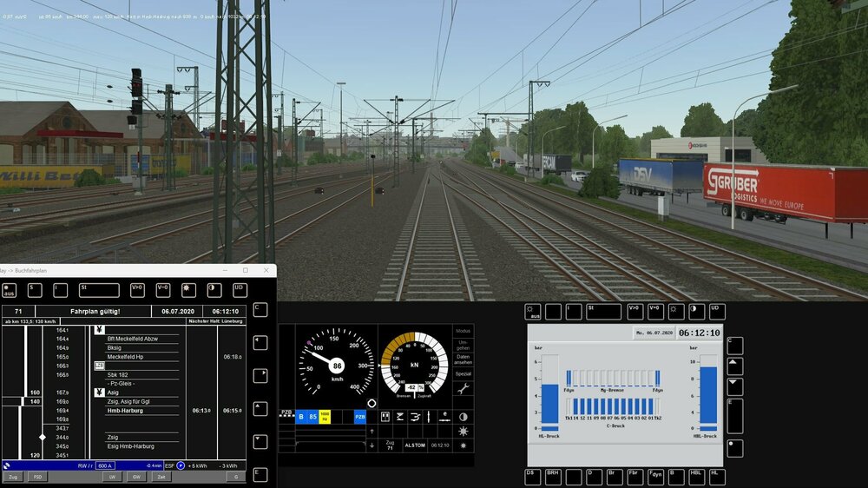Click the GW button in timetable footer
The height and width of the screenshot is (488, 868).
(x=137, y=477)
